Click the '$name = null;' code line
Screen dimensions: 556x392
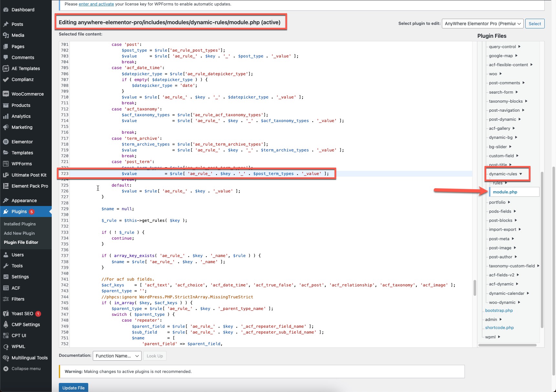pyautogui.click(x=118, y=209)
